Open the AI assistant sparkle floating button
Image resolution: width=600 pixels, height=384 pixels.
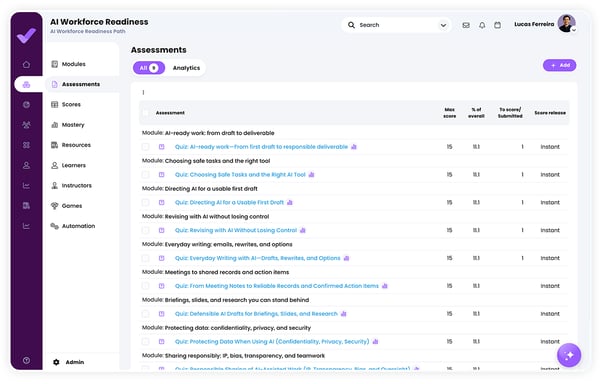[x=569, y=355]
